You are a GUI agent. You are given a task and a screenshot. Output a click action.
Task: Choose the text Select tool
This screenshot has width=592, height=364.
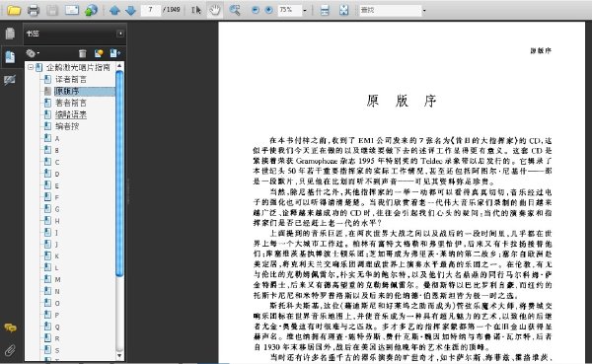point(196,10)
